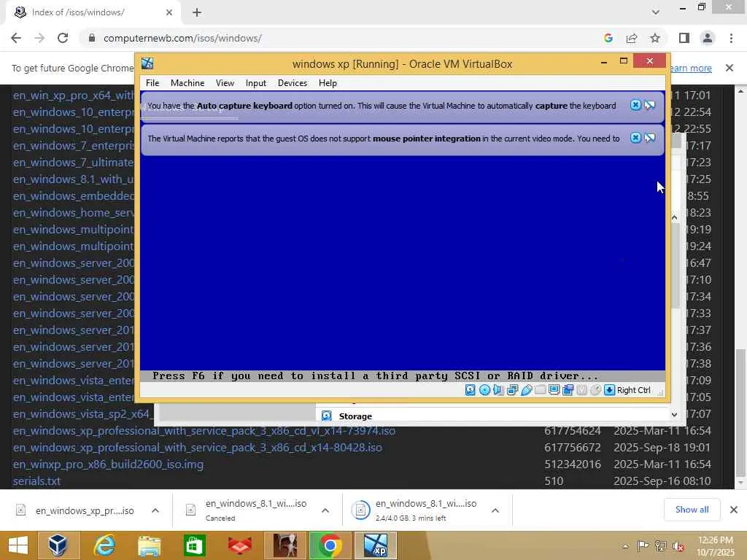
Task: Open the audio indicator in VM status bar
Action: (x=498, y=390)
